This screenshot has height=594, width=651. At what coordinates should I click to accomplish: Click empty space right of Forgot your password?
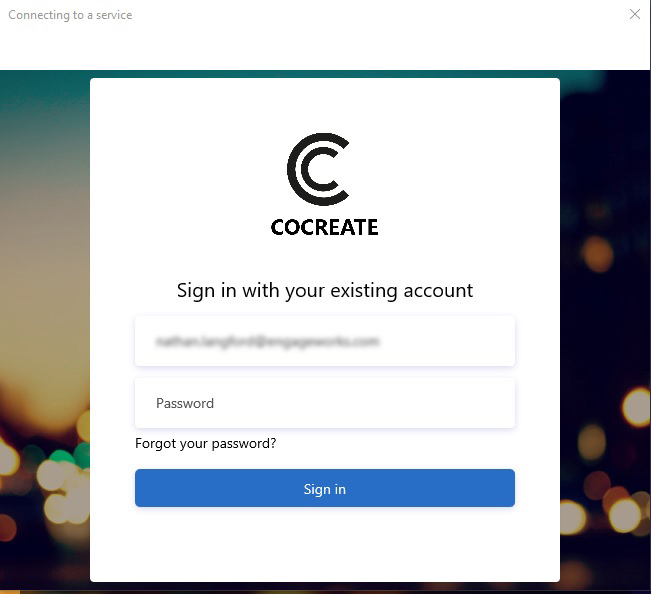click(394, 443)
